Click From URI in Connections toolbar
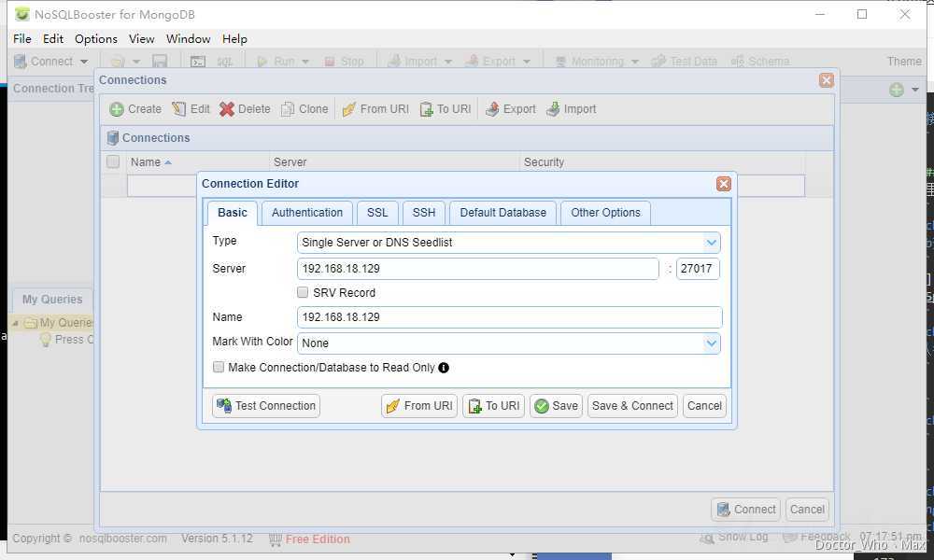Screen dimensions: 934x560 click(375, 109)
